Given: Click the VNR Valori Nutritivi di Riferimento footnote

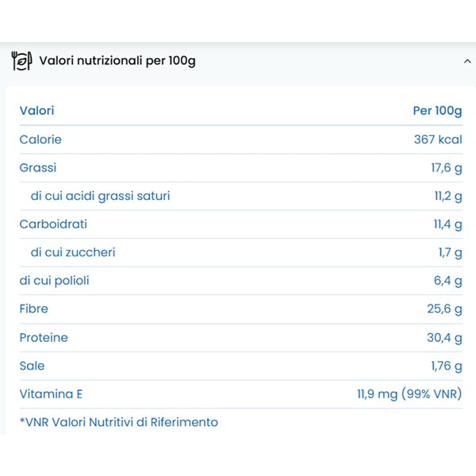Looking at the screenshot, I should [x=119, y=422].
